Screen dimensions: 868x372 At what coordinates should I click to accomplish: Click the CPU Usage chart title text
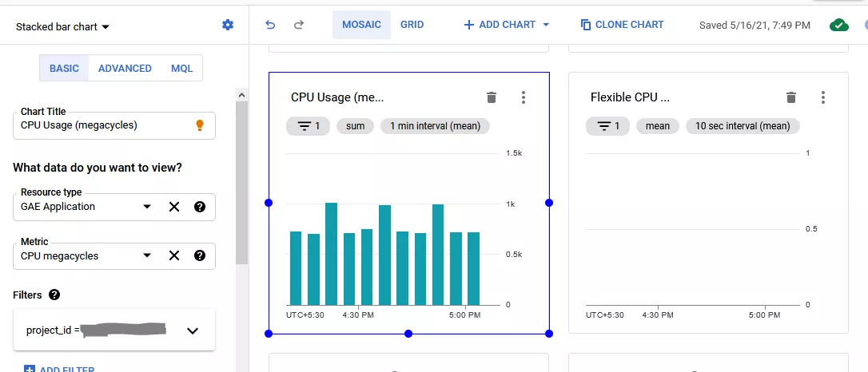point(337,98)
